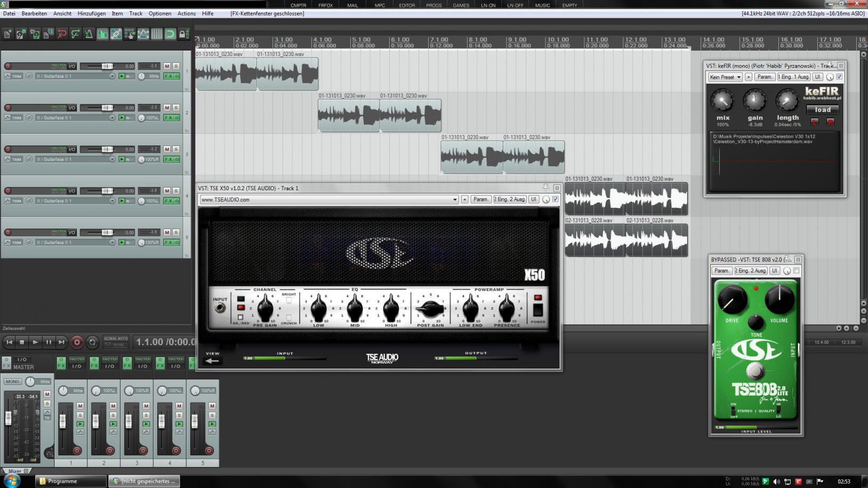
Task: Open track 4 input dropdown arrow
Action: tap(112, 201)
